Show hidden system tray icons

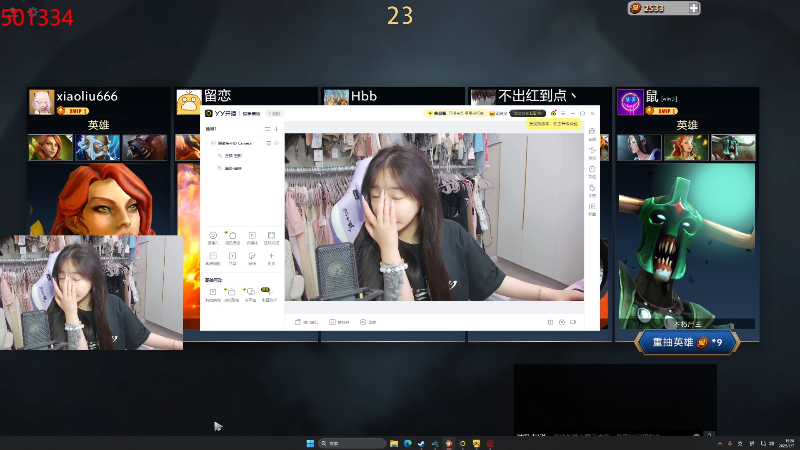(x=720, y=443)
